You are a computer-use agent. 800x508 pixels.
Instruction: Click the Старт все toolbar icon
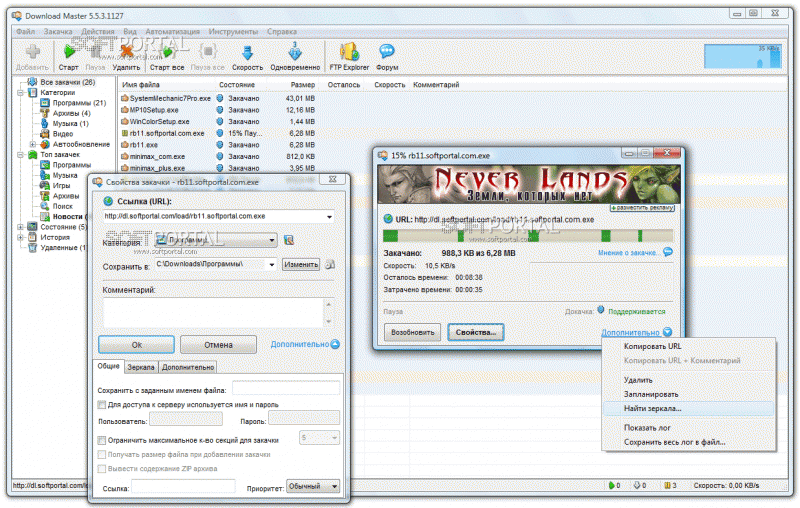(x=166, y=53)
